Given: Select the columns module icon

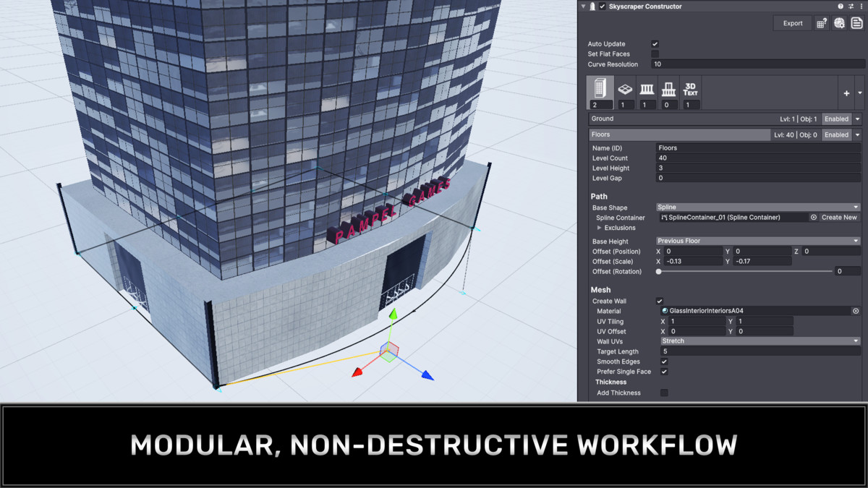Looking at the screenshot, I should [x=647, y=88].
